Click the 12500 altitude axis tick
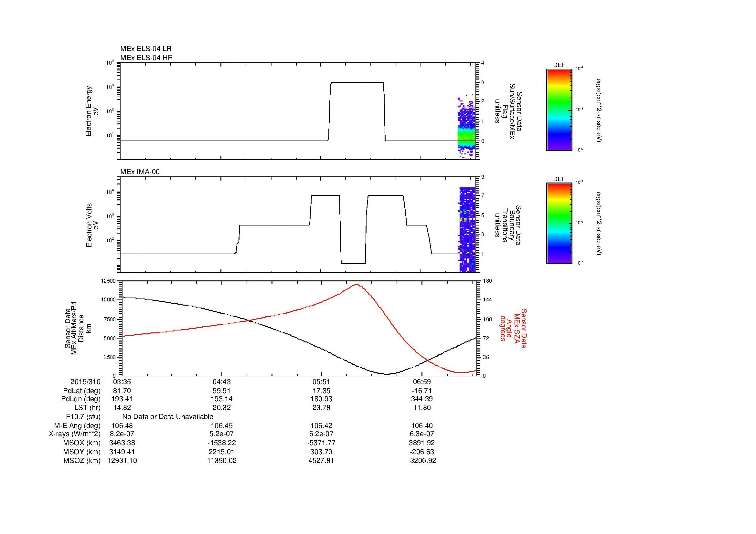 (109, 281)
